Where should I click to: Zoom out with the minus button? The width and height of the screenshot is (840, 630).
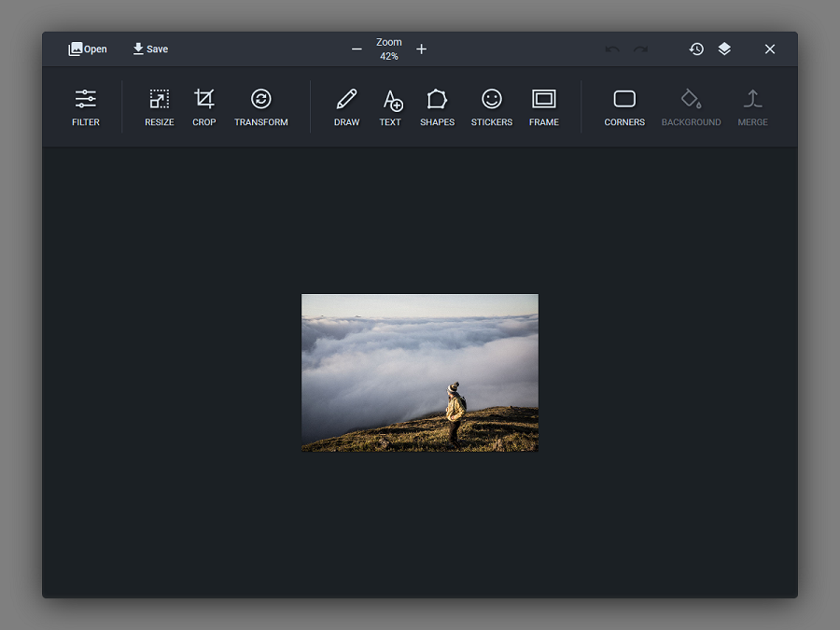click(357, 49)
